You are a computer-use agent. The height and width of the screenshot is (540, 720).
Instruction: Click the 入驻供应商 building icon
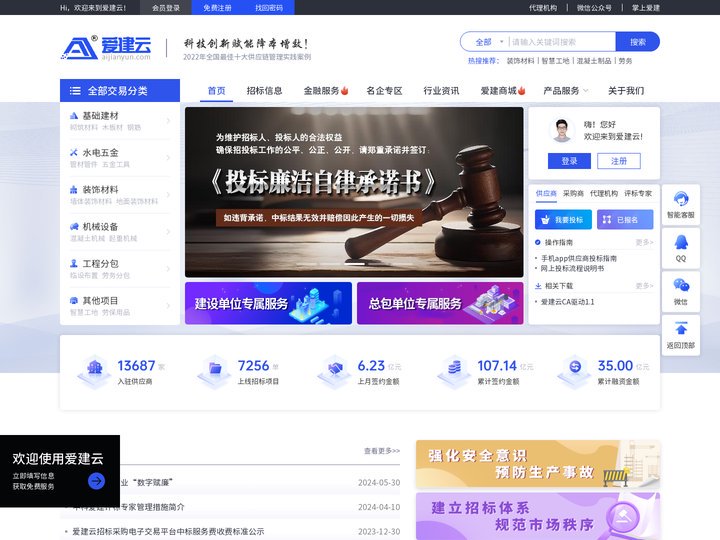pos(94,370)
